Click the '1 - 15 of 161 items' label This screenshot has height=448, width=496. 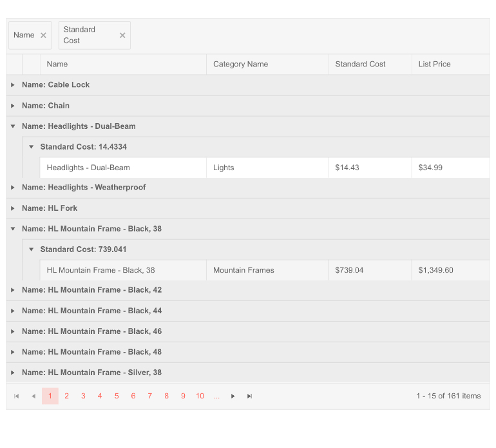pos(448,396)
